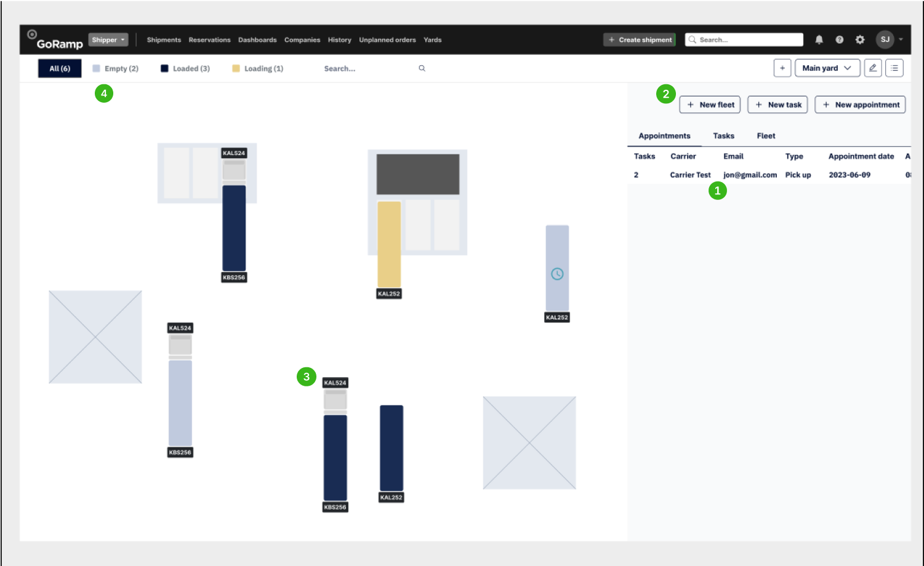Open the help question mark icon

[x=839, y=40]
